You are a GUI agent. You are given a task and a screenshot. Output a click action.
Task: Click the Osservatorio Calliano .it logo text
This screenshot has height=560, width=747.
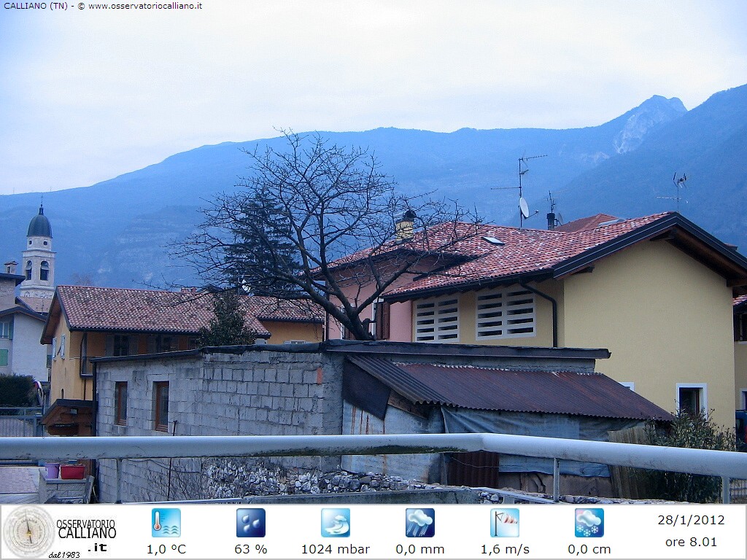point(86,535)
